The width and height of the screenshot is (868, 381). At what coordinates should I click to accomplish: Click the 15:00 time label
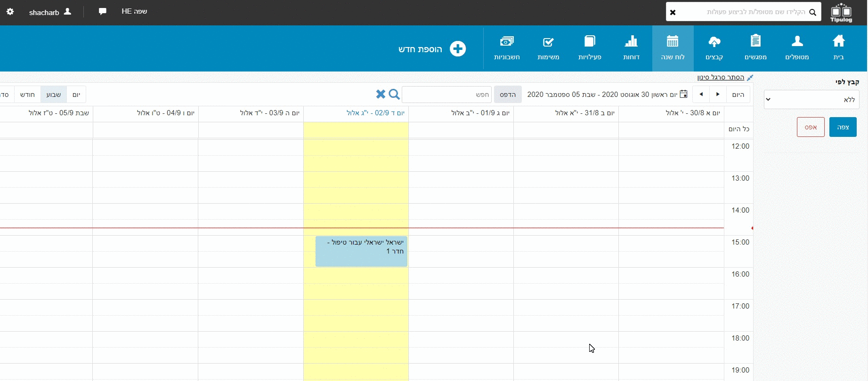point(740,242)
